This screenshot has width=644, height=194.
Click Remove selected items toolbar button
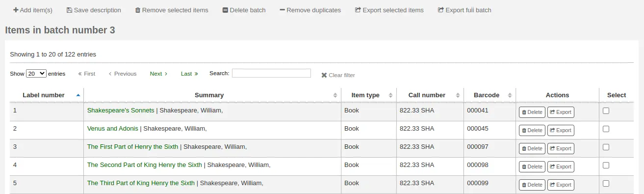172,10
